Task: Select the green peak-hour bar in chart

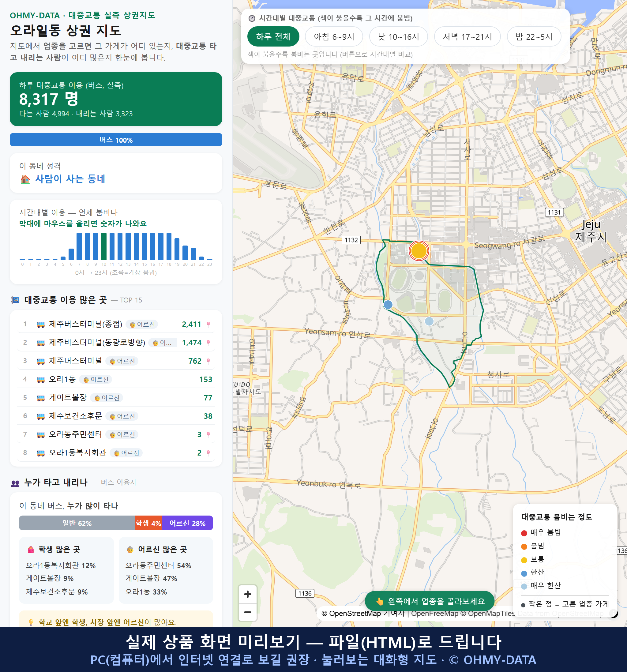Action: [104, 246]
